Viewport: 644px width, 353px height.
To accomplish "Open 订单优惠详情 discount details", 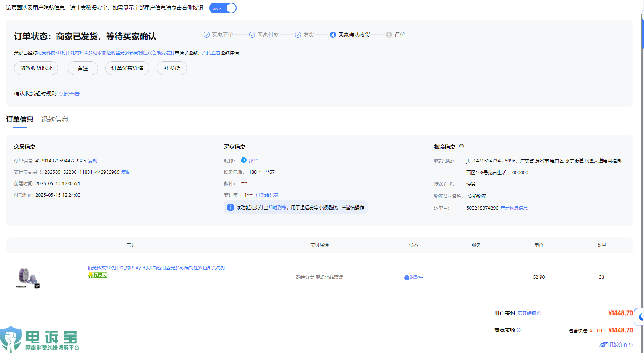I will tap(127, 68).
